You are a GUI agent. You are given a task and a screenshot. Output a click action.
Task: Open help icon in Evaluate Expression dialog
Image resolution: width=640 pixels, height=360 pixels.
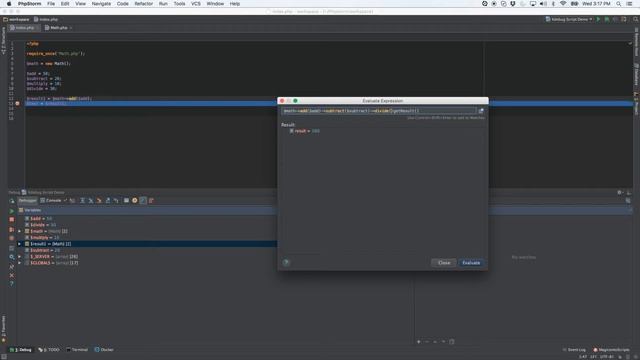(x=286, y=262)
